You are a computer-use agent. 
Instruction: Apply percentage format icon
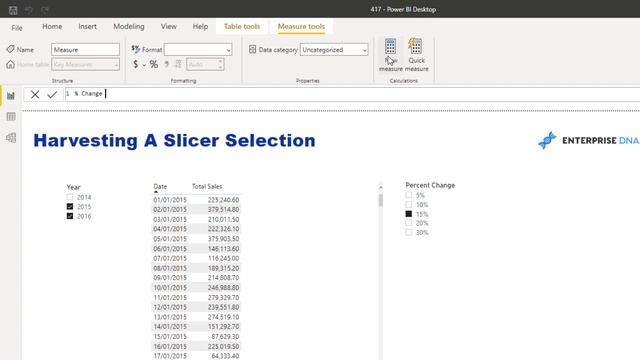[153, 64]
